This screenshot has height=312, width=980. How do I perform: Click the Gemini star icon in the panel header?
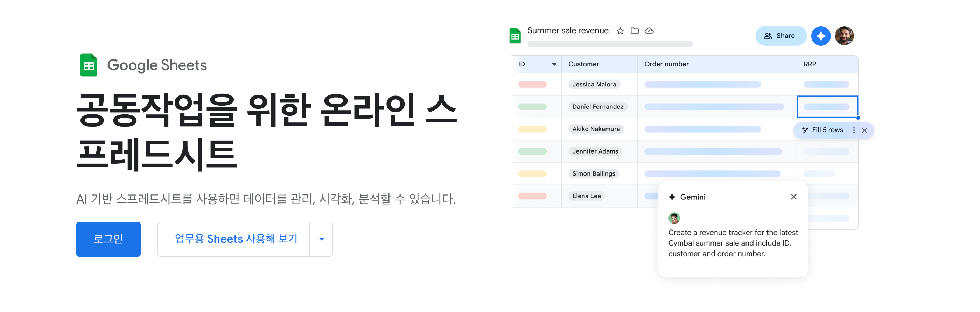pyautogui.click(x=672, y=197)
